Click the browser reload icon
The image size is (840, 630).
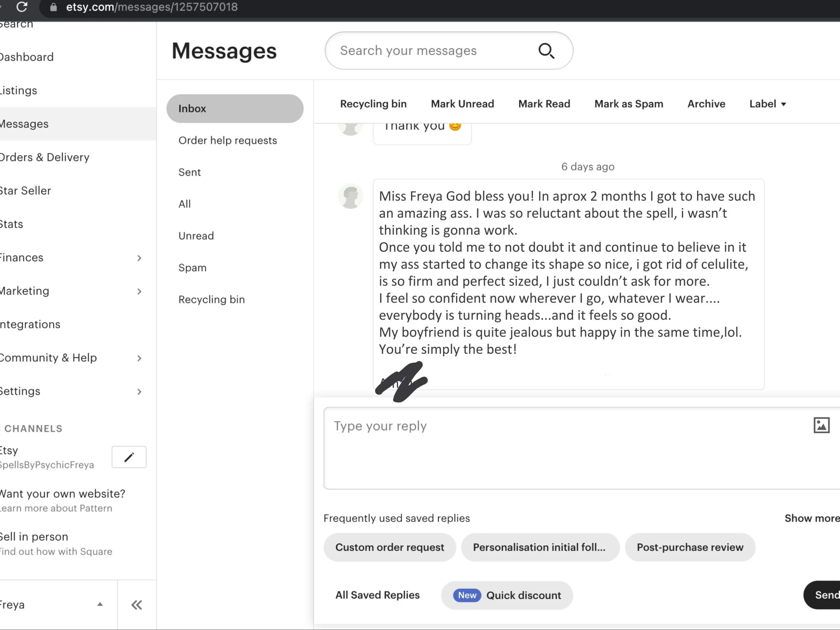click(x=22, y=7)
